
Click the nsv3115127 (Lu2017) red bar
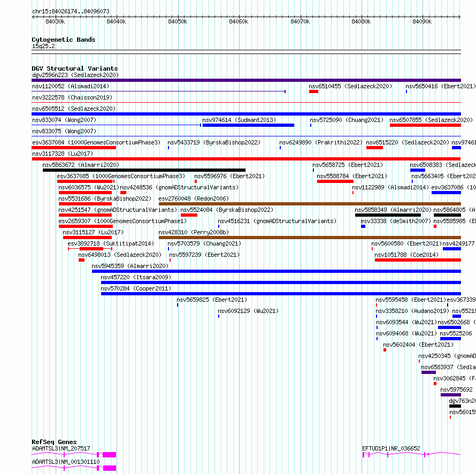(87, 238)
